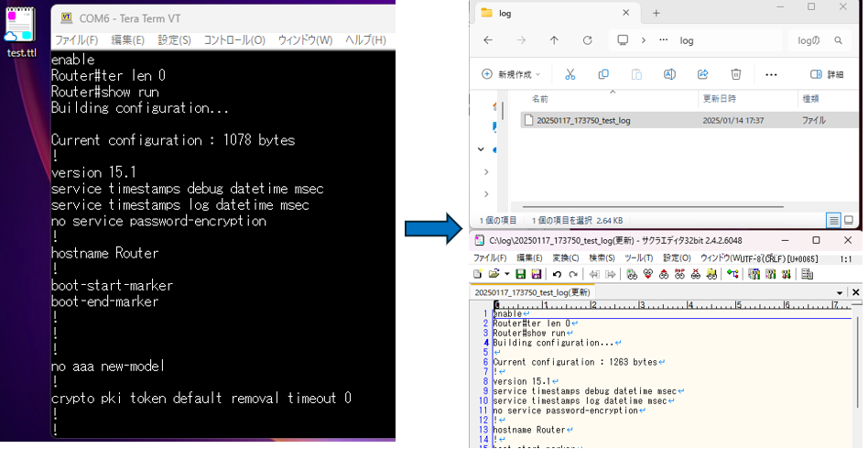Screen dimensions: 868x449
Task: Click the last document-layout icon in Sakura toolbar
Action: coord(807,274)
